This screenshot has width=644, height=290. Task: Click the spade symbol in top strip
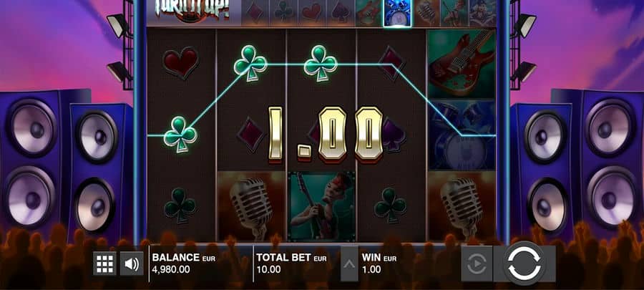[x=341, y=13]
